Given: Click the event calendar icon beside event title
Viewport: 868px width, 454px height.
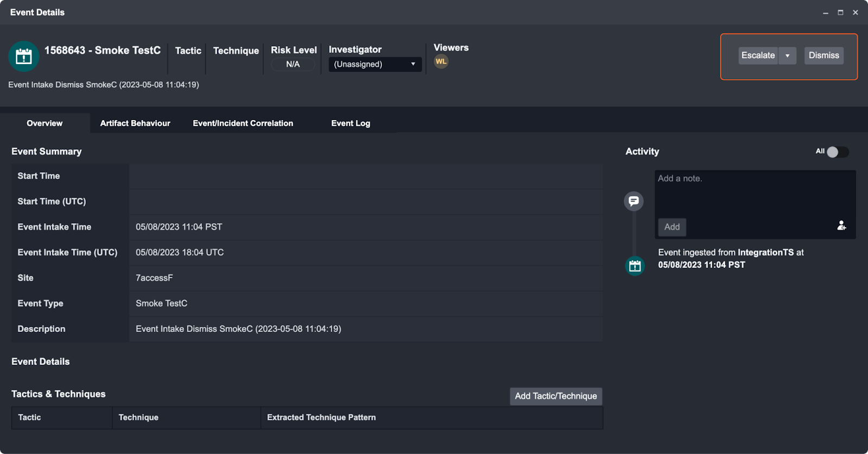Looking at the screenshot, I should 24,56.
